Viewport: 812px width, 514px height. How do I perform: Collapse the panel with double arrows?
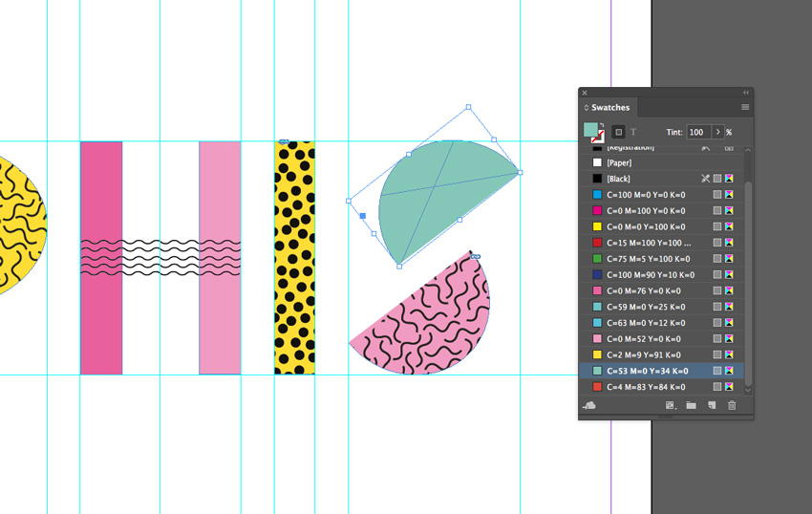[746, 93]
